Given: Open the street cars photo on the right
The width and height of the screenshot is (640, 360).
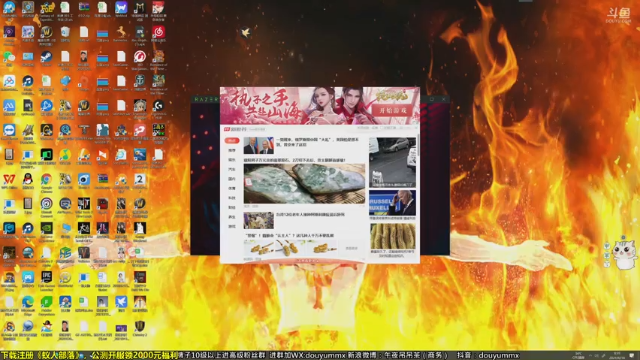Looking at the screenshot, I should tap(392, 162).
